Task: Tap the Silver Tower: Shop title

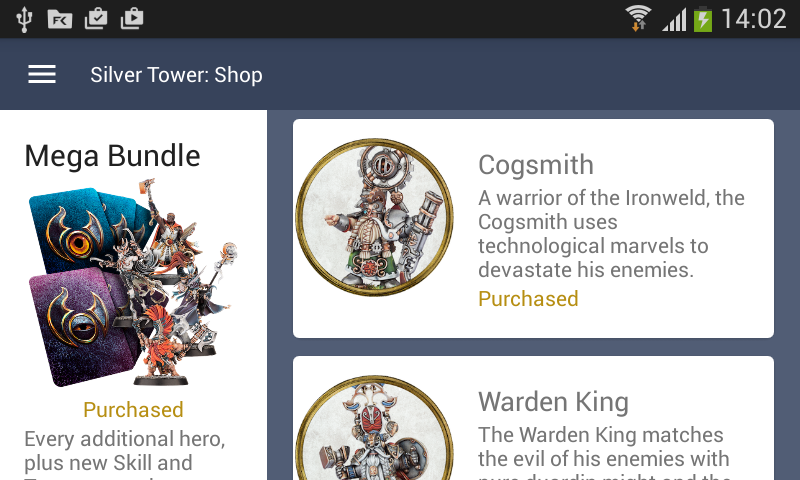Action: coord(177,75)
